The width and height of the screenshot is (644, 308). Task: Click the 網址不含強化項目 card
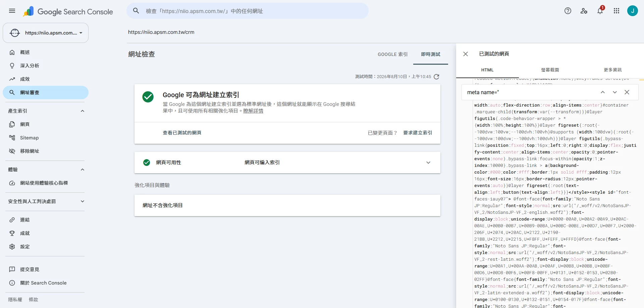pos(287,205)
